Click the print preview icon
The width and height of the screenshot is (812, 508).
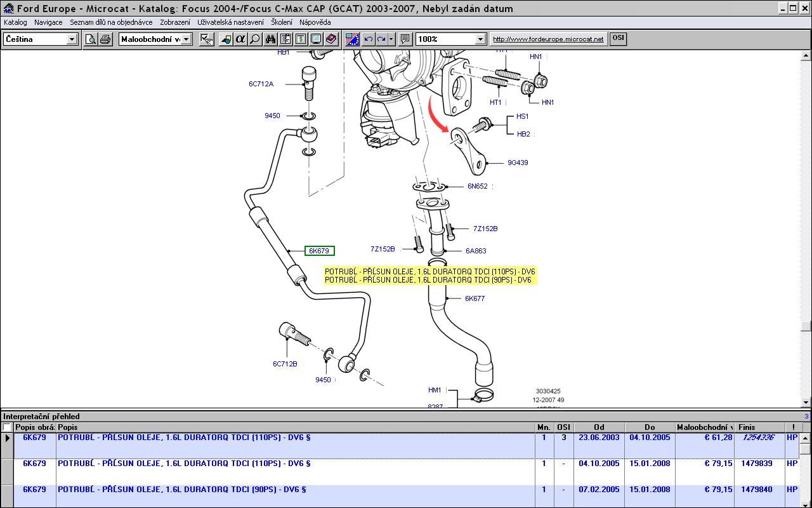[91, 39]
